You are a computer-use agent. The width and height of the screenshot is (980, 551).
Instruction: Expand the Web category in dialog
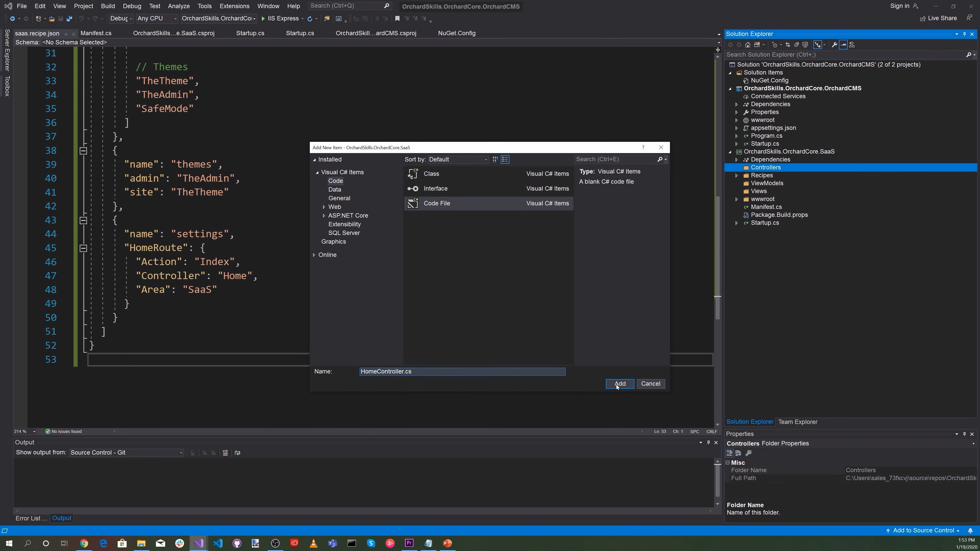click(x=324, y=207)
